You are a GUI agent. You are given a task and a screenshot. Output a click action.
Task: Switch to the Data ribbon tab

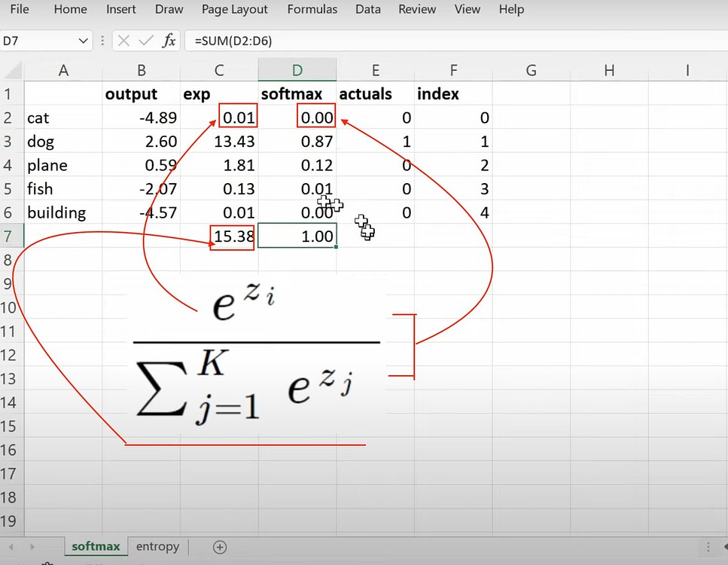point(367,10)
